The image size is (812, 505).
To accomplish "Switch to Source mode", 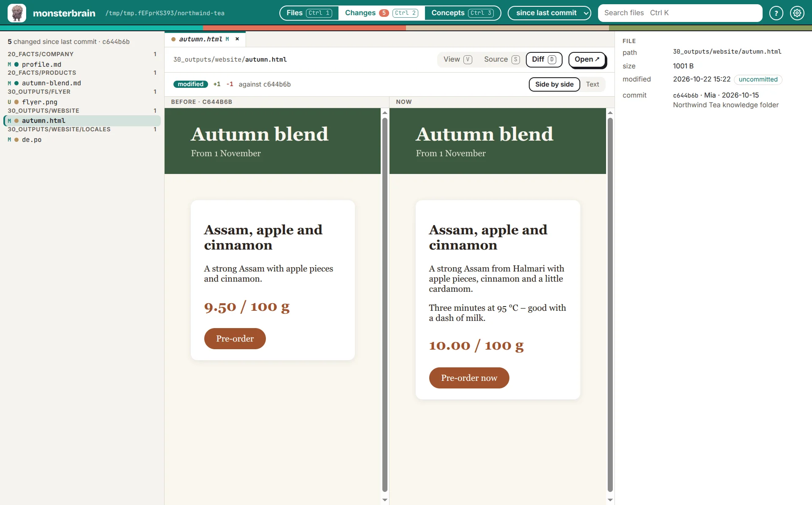I will pyautogui.click(x=502, y=60).
